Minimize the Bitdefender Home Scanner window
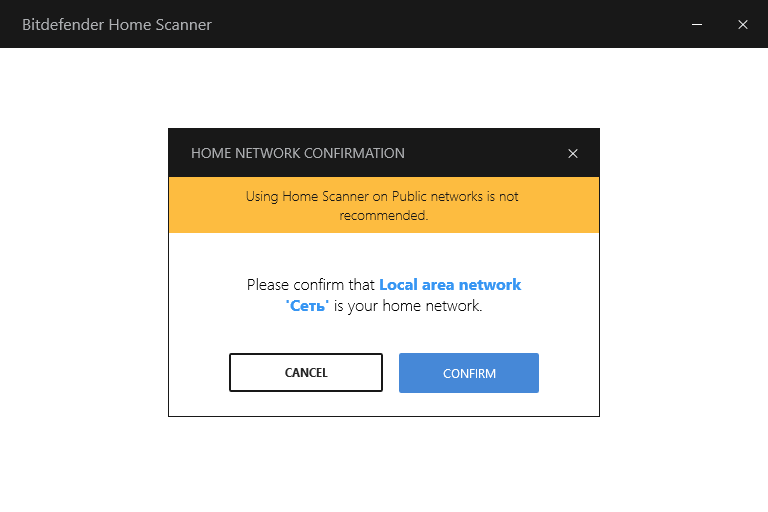The width and height of the screenshot is (768, 512). (696, 24)
